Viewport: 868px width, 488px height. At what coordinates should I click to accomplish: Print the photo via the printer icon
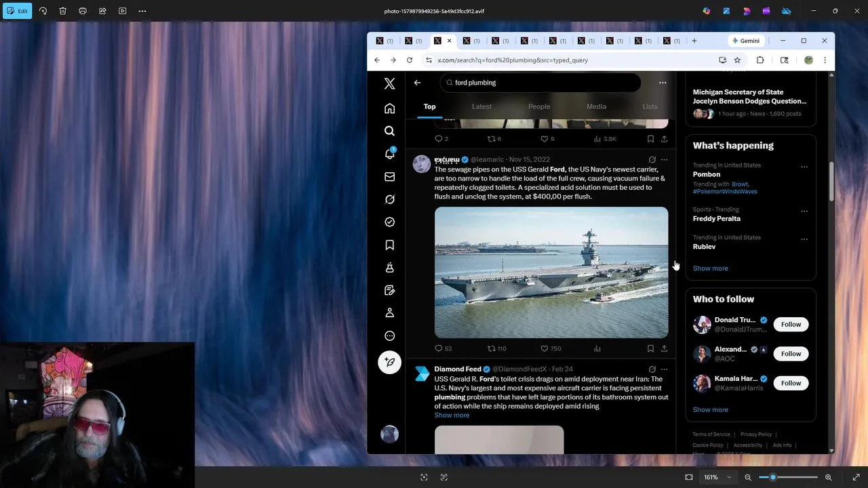(x=83, y=11)
